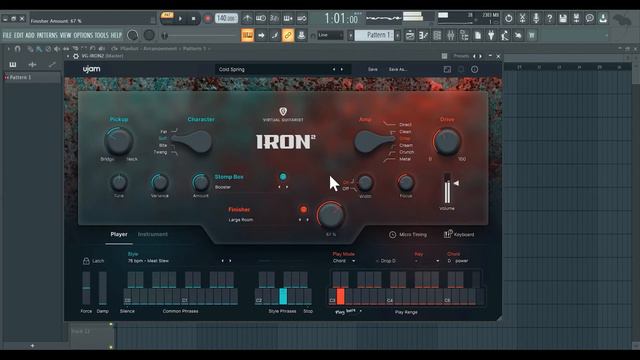Click the render/export download arrow icon
640x360 pixels.
pyautogui.click(x=603, y=18)
